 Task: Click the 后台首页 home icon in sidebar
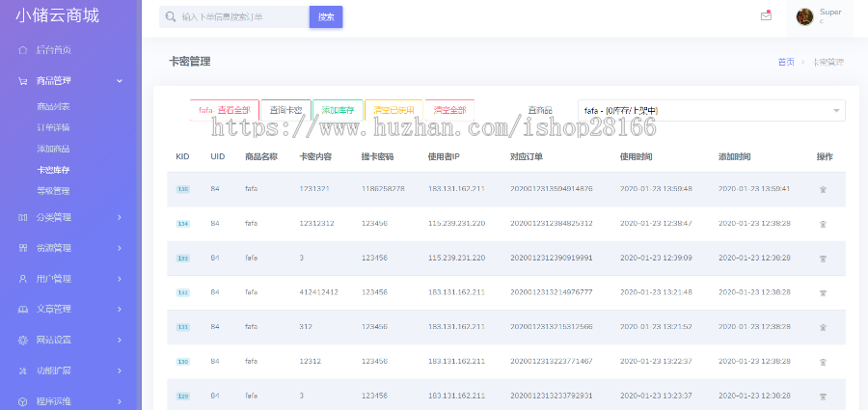pos(22,49)
